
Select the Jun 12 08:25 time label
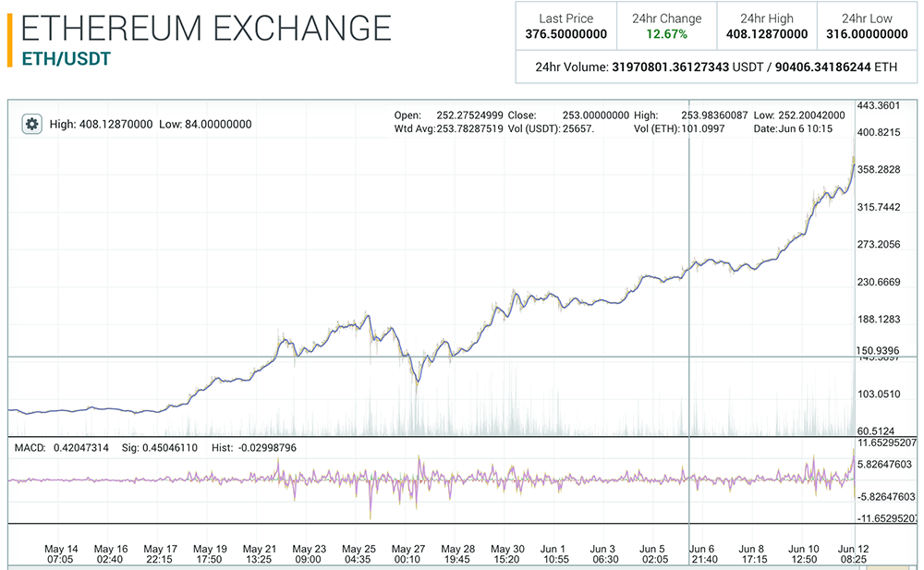tap(852, 553)
